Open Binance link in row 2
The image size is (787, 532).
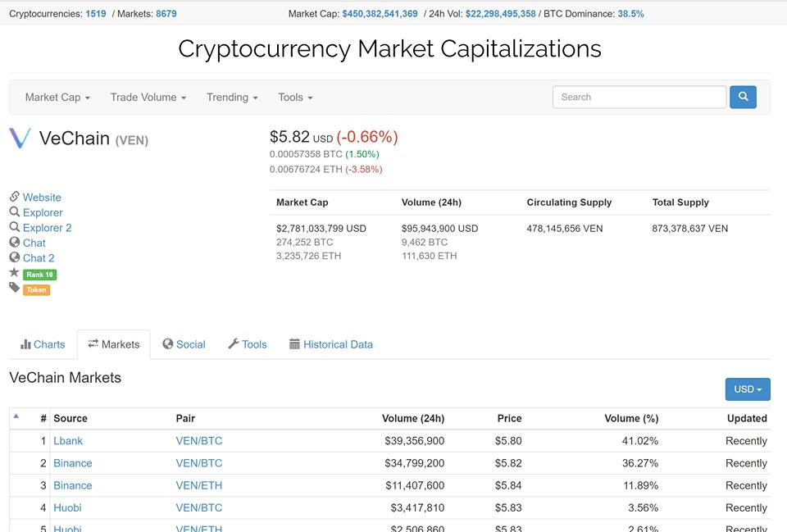click(x=73, y=463)
